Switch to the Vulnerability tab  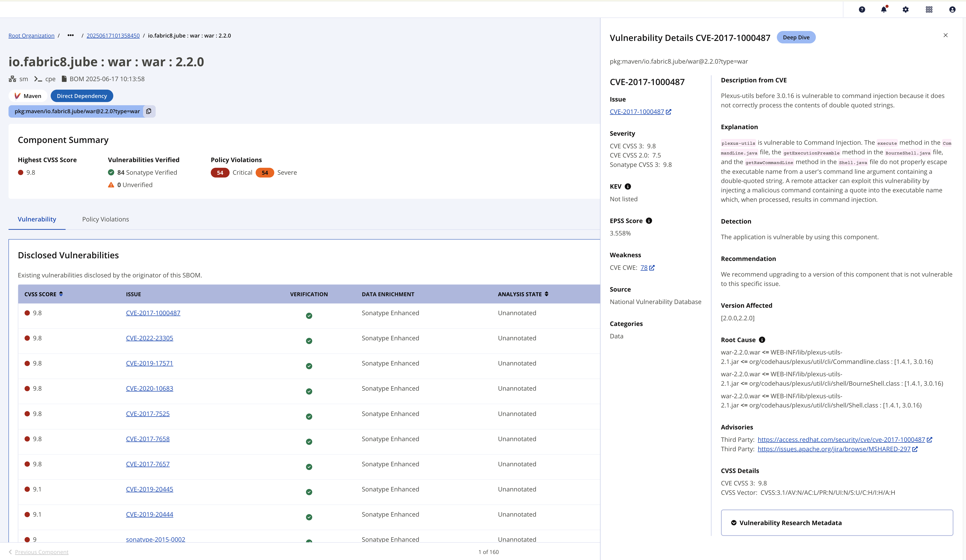point(37,219)
